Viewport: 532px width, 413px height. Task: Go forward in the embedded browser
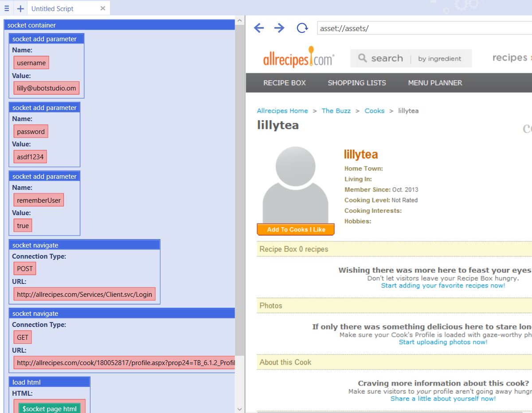279,28
